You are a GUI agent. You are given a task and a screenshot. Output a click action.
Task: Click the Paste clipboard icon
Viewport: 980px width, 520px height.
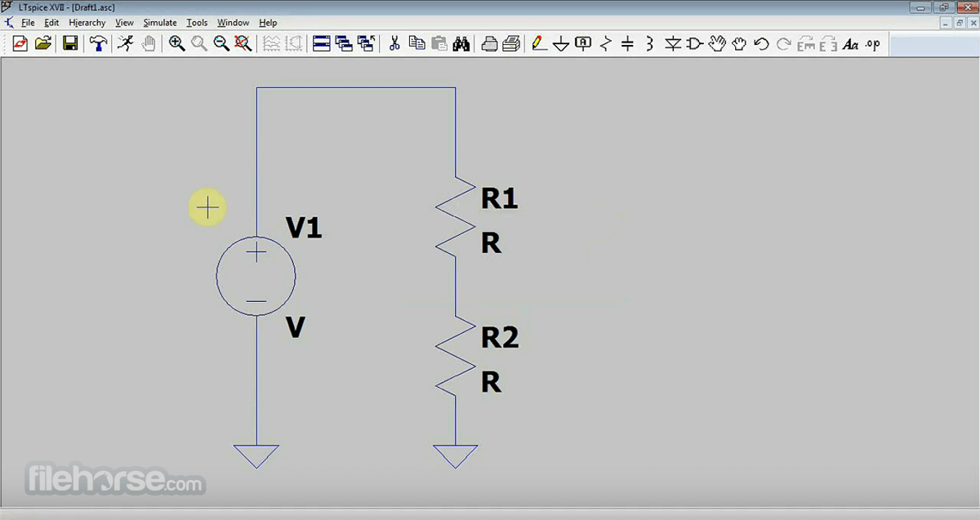(439, 43)
